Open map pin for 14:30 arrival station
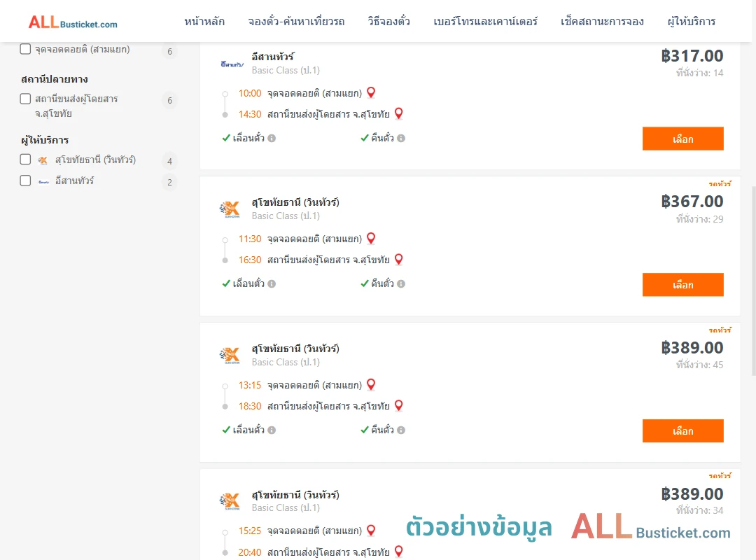This screenshot has height=560, width=756. point(399,113)
